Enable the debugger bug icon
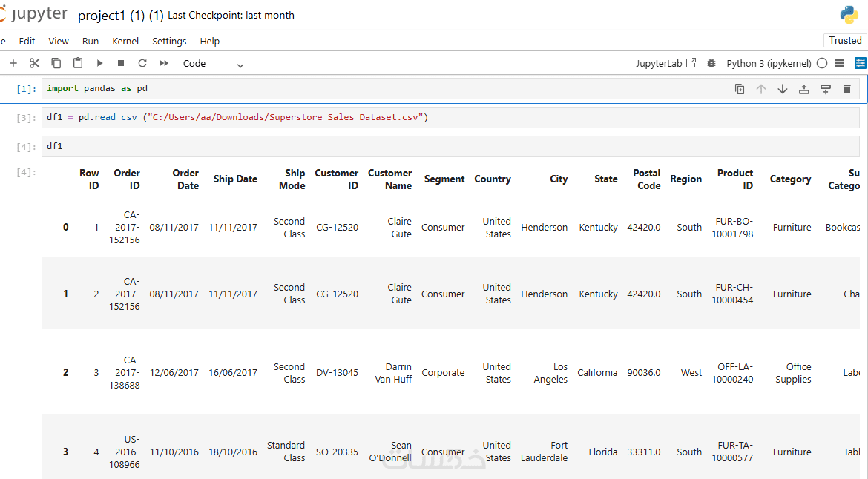The width and height of the screenshot is (868, 479). pyautogui.click(x=711, y=64)
